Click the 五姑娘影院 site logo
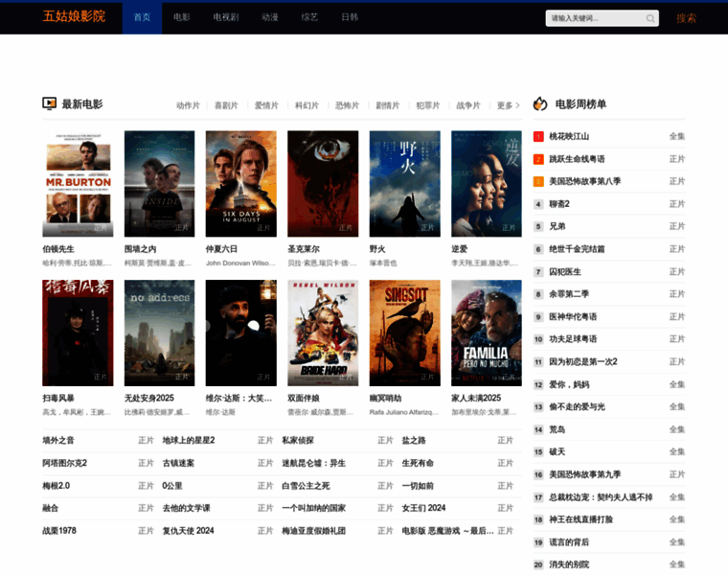 tap(75, 16)
